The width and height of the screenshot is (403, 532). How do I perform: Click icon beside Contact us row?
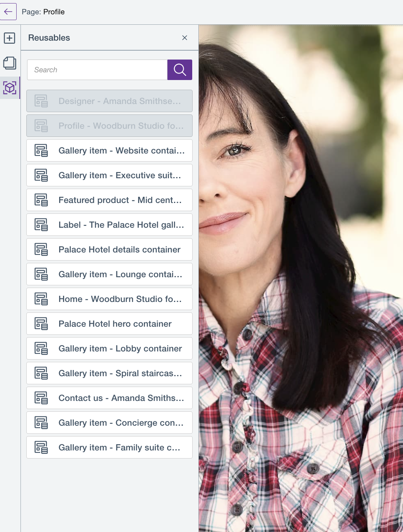pos(41,398)
